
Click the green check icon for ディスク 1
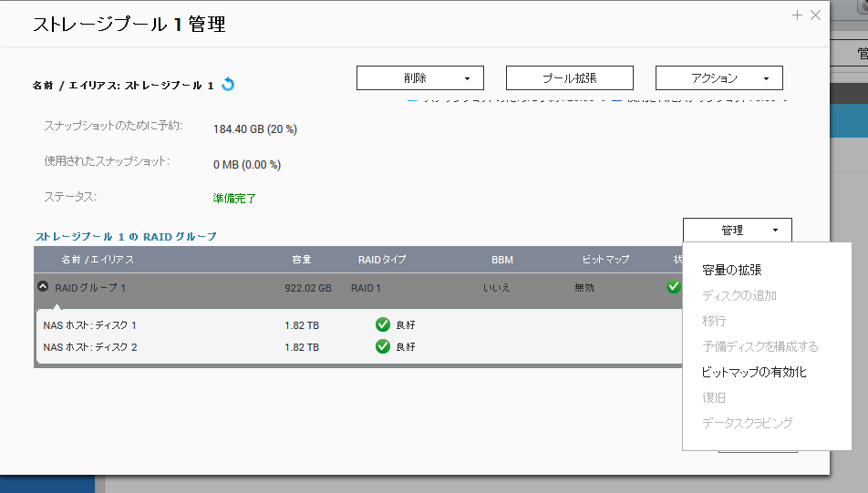point(383,324)
